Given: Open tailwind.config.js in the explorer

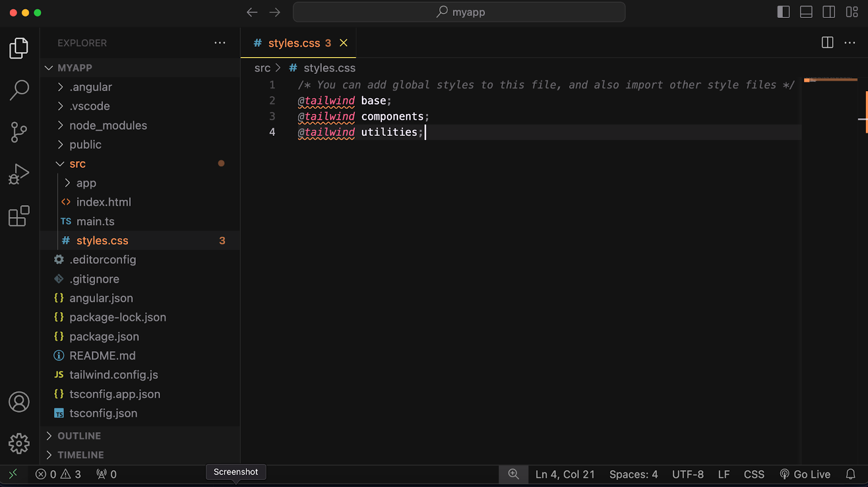Looking at the screenshot, I should point(113,375).
